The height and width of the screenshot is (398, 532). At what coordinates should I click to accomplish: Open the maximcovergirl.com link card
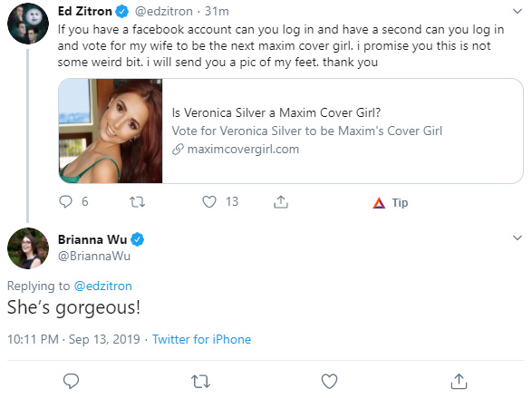pyautogui.click(x=291, y=131)
